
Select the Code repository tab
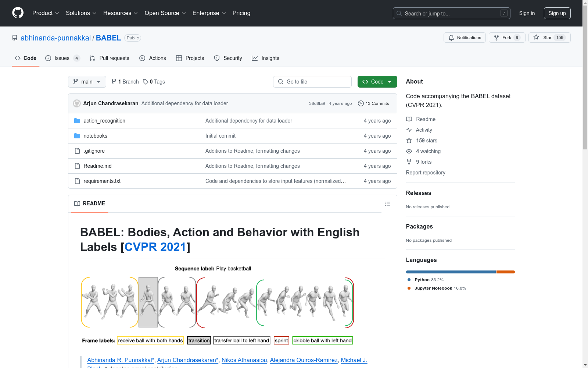tap(26, 58)
